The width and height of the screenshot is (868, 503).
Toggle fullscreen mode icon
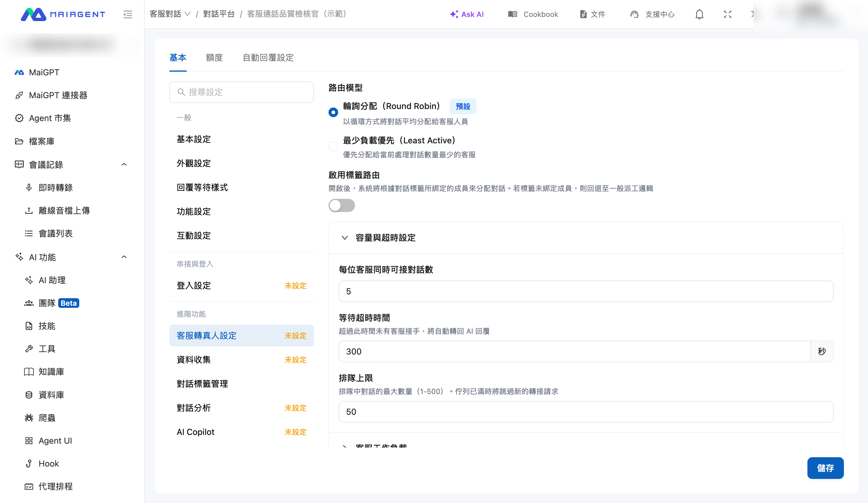tap(728, 14)
